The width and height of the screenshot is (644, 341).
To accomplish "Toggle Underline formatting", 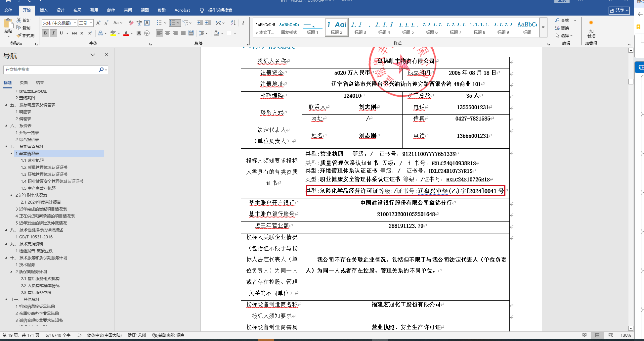I will [61, 33].
